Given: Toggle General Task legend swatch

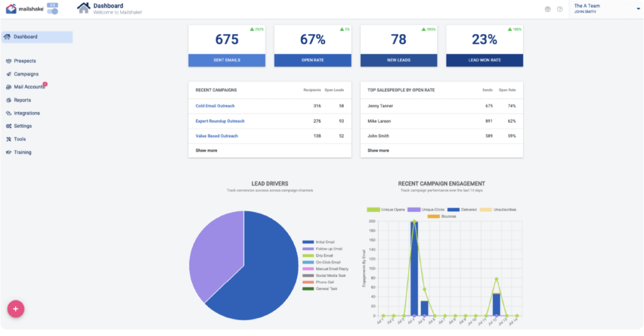Looking at the screenshot, I should (x=308, y=289).
